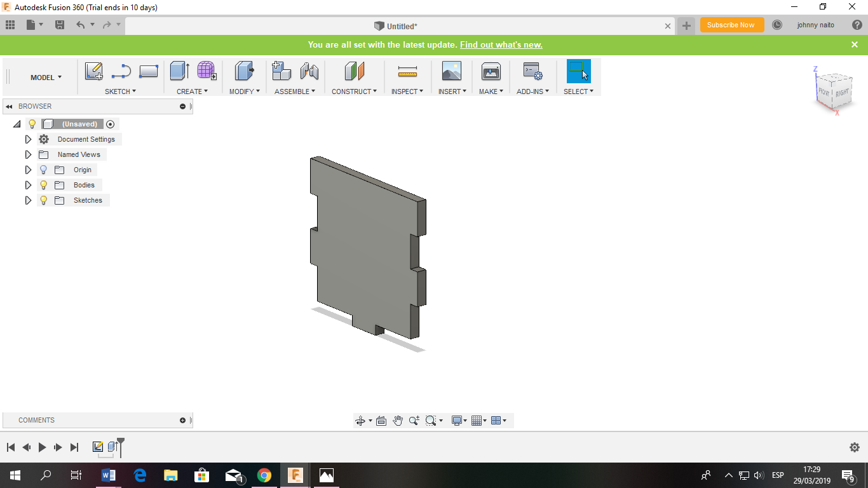Dismiss the green update notification banner
Screen dimensions: 868x488
pos(855,44)
